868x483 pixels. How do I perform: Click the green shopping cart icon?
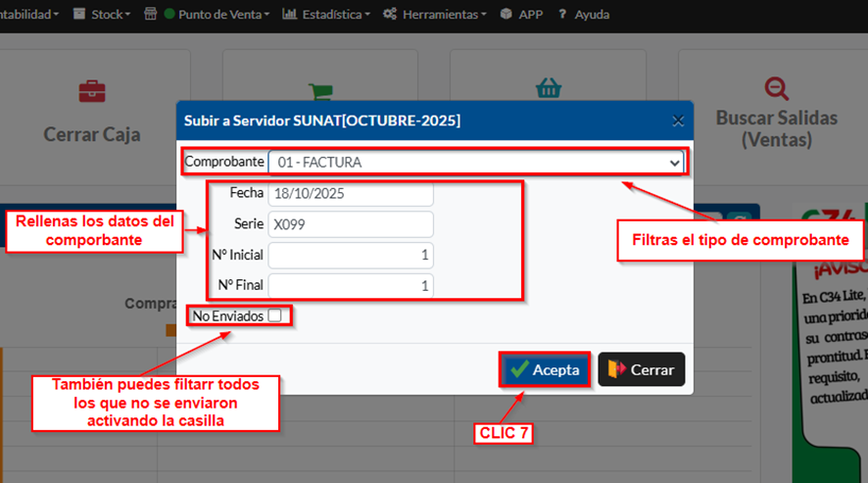pos(319,91)
